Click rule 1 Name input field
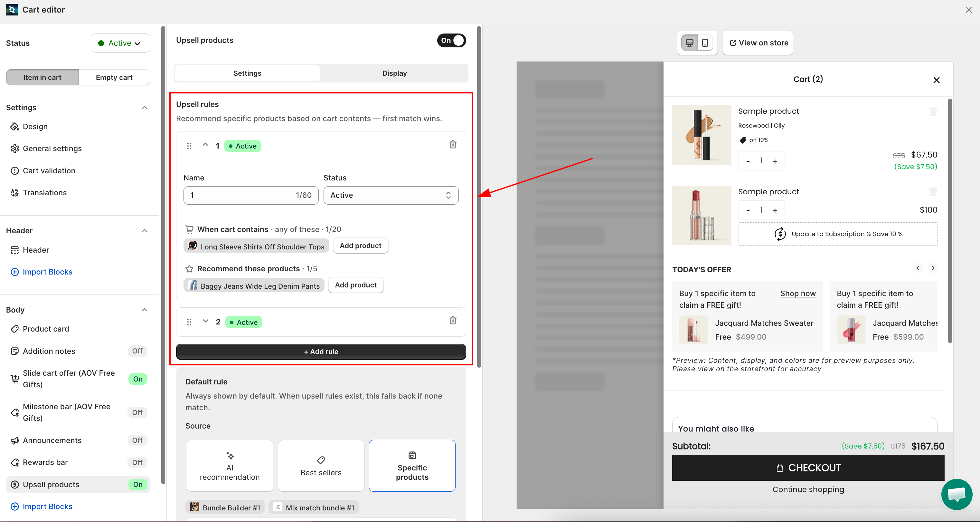 (x=251, y=195)
